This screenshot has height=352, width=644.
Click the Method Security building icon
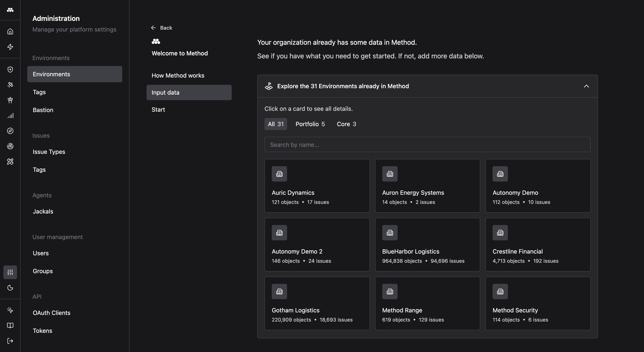point(500,291)
